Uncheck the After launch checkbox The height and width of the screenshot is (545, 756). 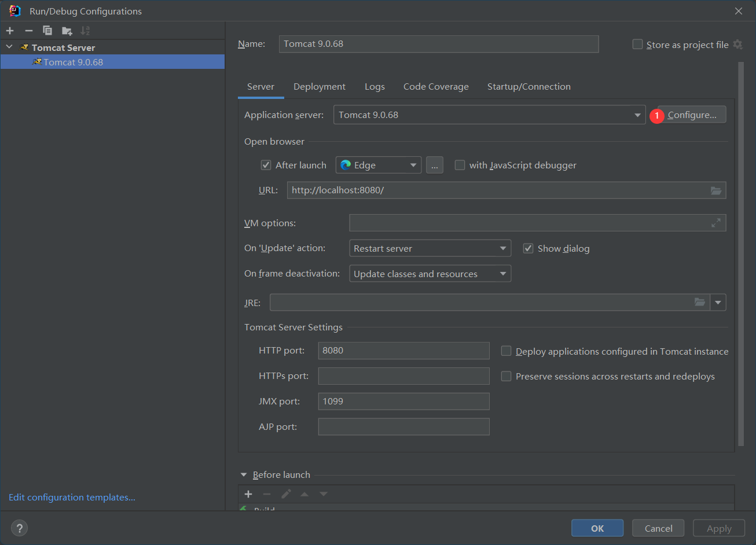[266, 165]
